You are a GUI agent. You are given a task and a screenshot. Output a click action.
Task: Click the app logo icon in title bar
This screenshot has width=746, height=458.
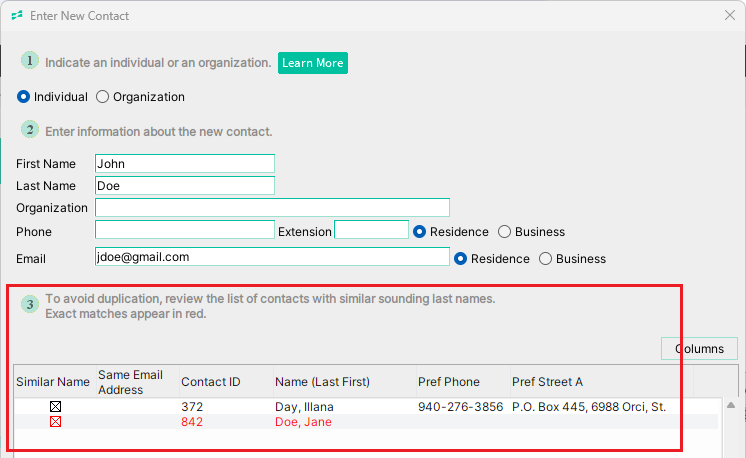point(17,16)
